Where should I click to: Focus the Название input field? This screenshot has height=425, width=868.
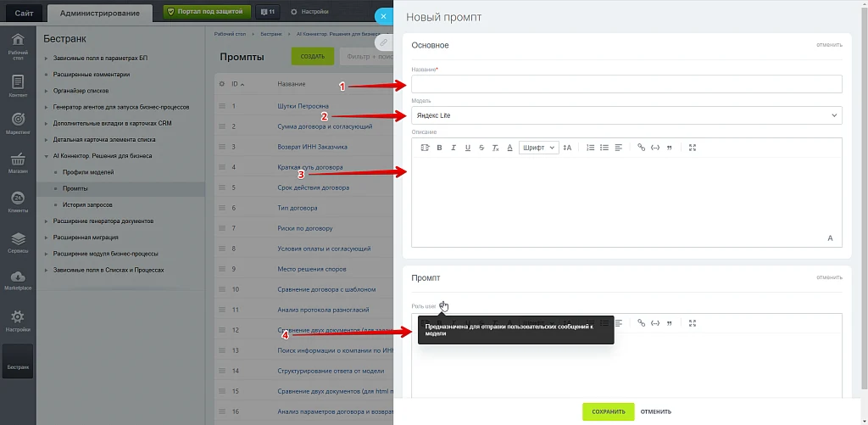click(626, 84)
